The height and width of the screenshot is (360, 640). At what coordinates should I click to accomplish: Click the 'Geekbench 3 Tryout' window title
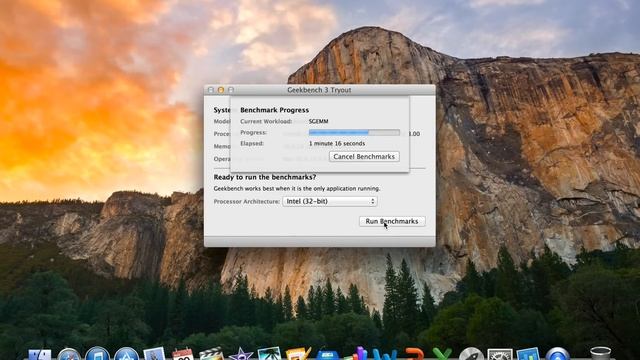[319, 90]
